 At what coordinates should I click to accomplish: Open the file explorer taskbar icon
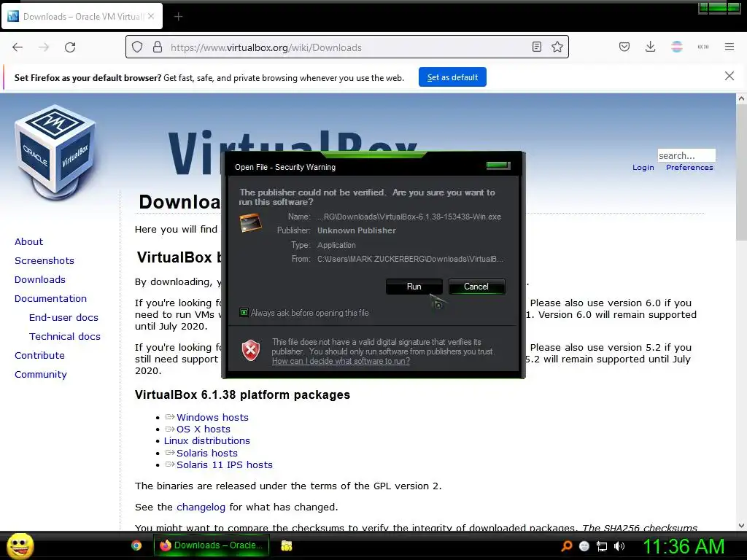coord(286,545)
